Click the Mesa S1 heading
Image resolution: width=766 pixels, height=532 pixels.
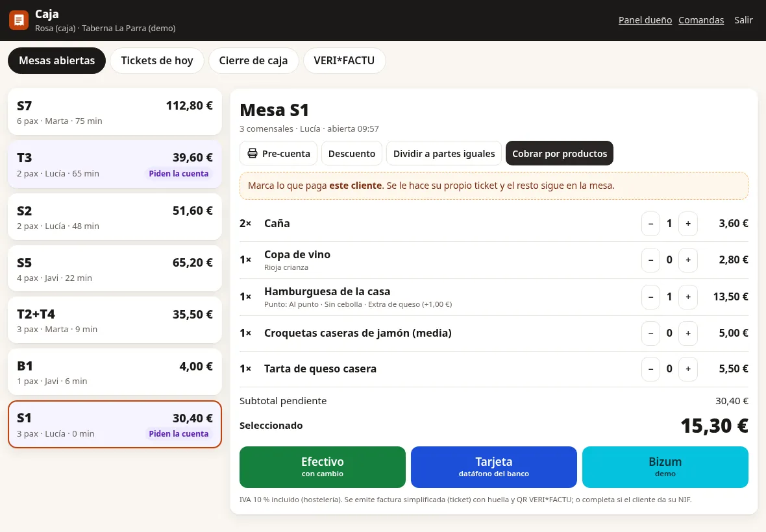pos(275,110)
